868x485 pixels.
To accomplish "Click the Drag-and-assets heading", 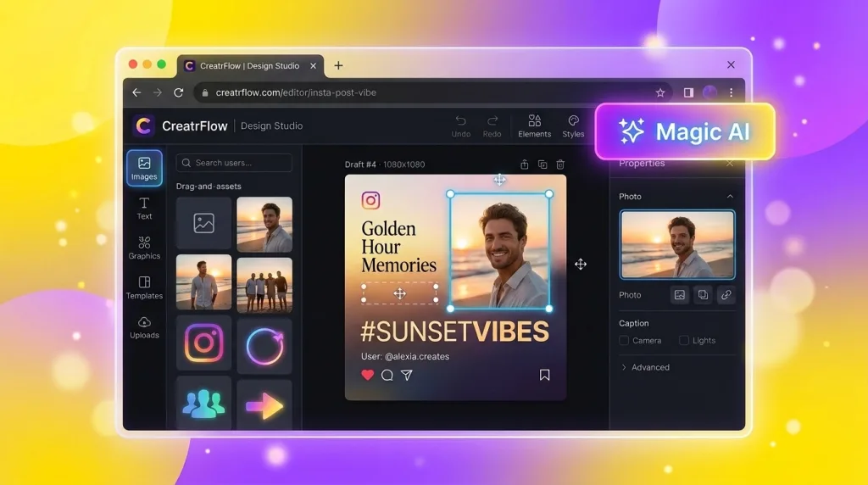I will pos(209,186).
